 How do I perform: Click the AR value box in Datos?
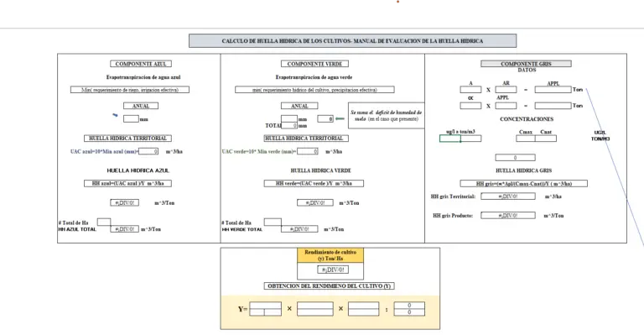506,90
